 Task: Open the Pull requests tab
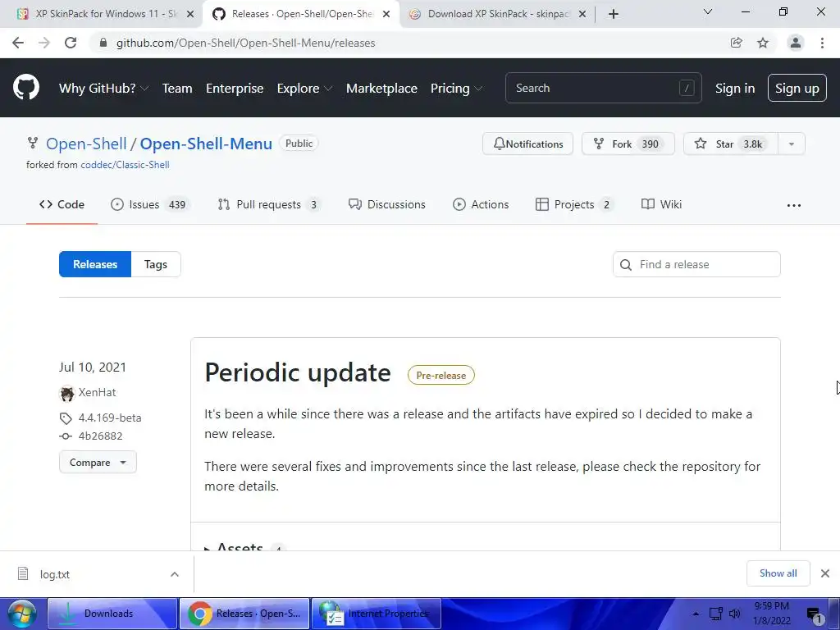[x=269, y=204]
